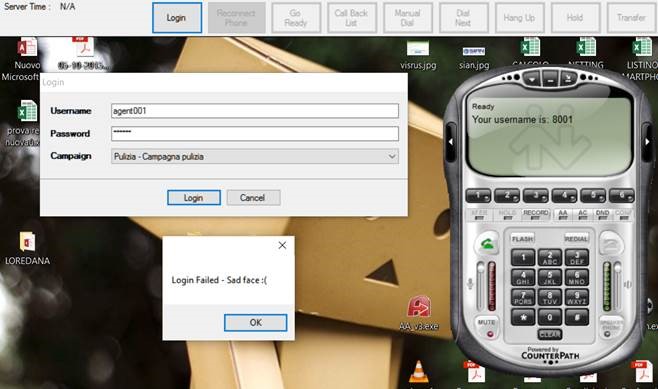This screenshot has width=658, height=389.
Task: Open the visrus.jpg desktop file
Action: pyautogui.click(x=418, y=55)
